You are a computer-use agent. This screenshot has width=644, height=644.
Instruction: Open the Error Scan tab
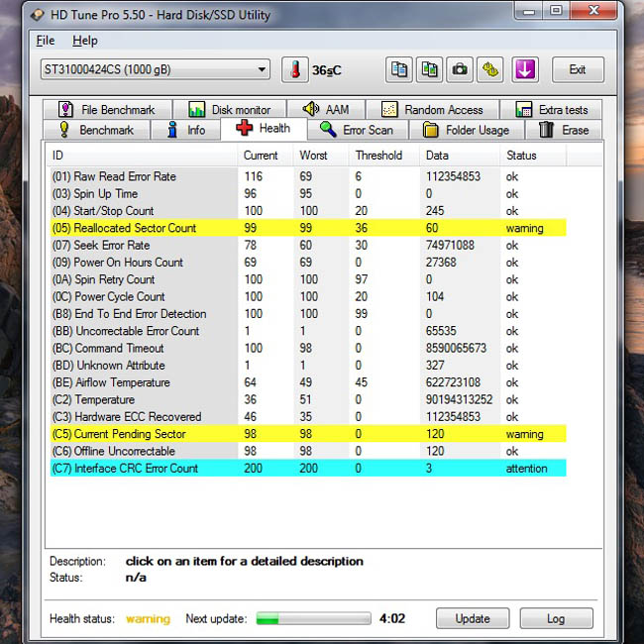pos(358,130)
